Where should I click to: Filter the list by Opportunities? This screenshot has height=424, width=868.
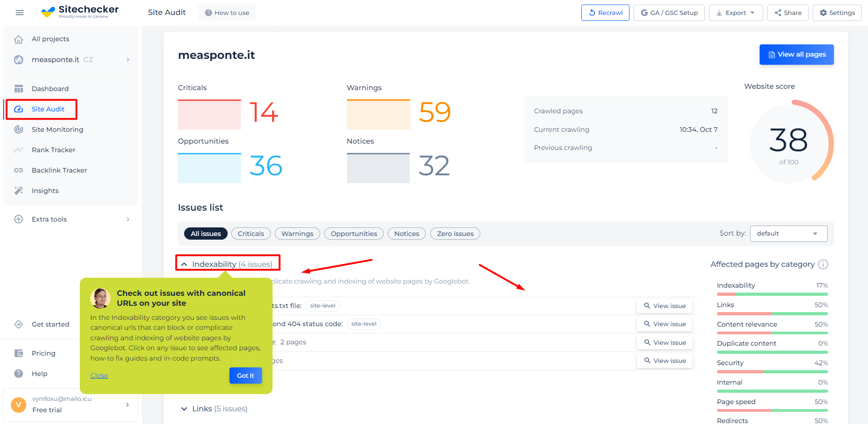point(354,234)
